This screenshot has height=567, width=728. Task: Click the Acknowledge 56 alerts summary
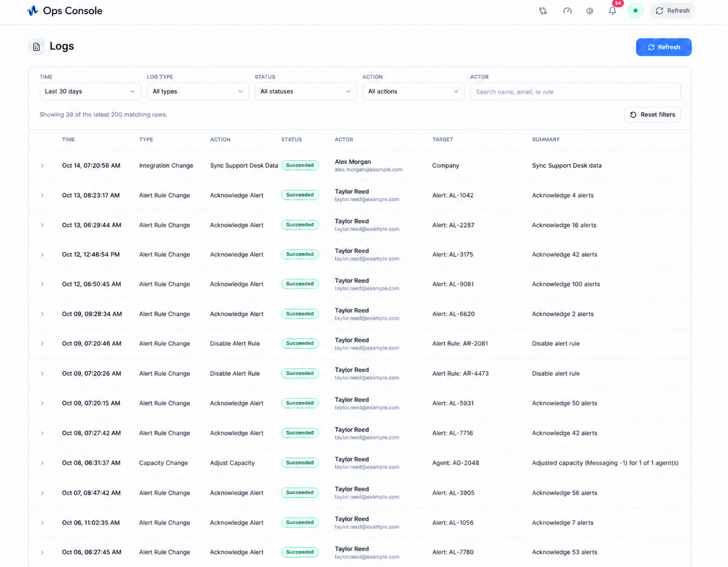click(x=565, y=493)
